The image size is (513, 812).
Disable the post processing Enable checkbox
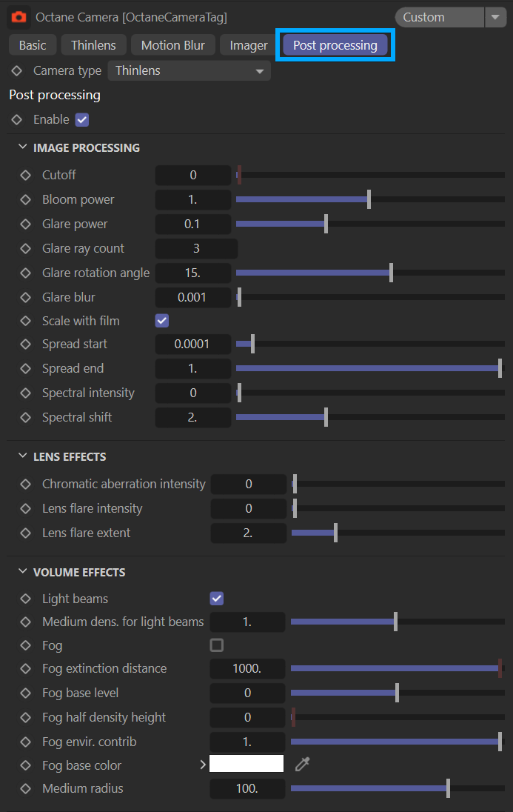[x=82, y=120]
